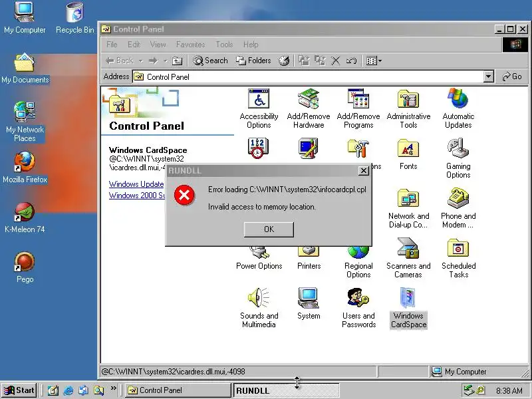Open the Favorites menu
This screenshot has height=399, width=532.
pos(190,45)
